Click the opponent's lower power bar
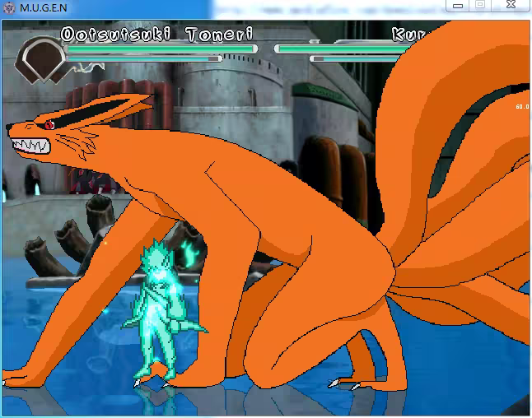The image size is (532, 418). 354,58
